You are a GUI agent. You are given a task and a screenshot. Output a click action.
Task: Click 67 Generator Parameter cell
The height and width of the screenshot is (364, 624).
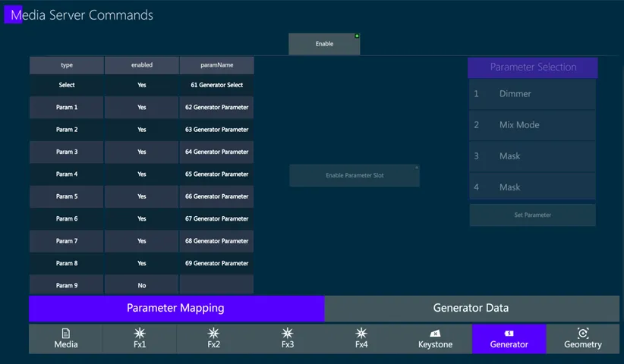pos(217,218)
